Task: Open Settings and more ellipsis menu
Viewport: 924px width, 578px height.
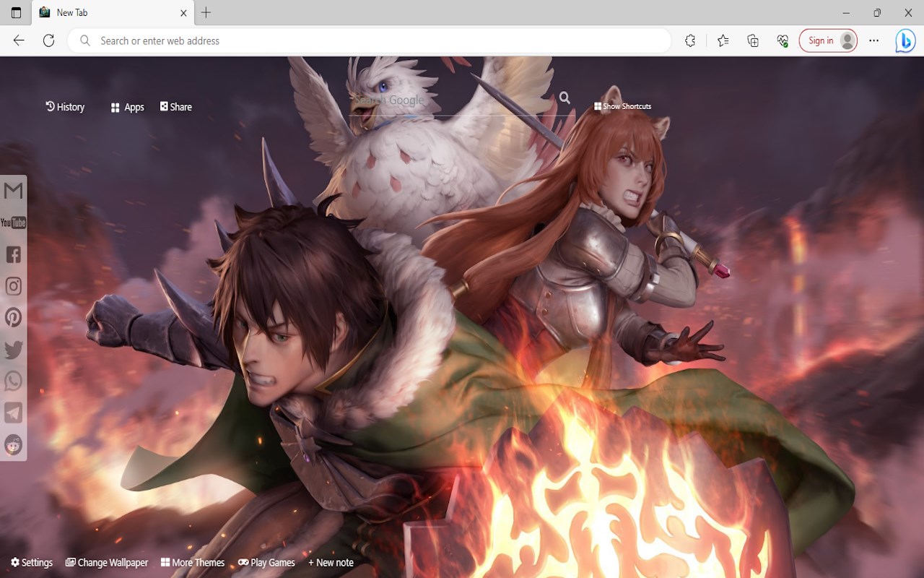Action: [874, 41]
